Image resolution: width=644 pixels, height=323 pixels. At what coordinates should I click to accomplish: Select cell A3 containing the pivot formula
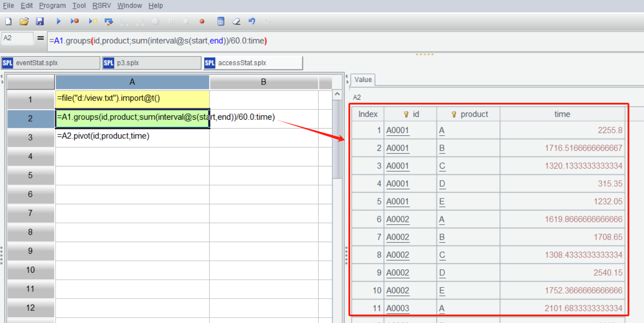pos(132,137)
